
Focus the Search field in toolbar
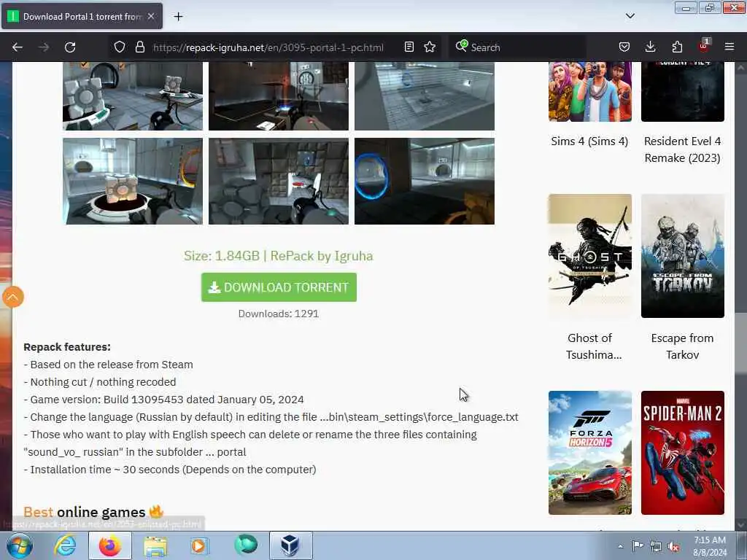(517, 47)
